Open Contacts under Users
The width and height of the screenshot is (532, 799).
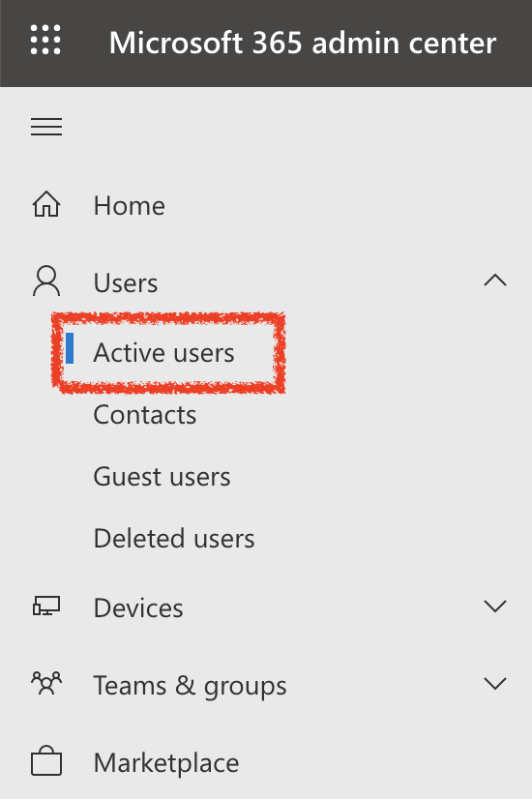click(145, 414)
